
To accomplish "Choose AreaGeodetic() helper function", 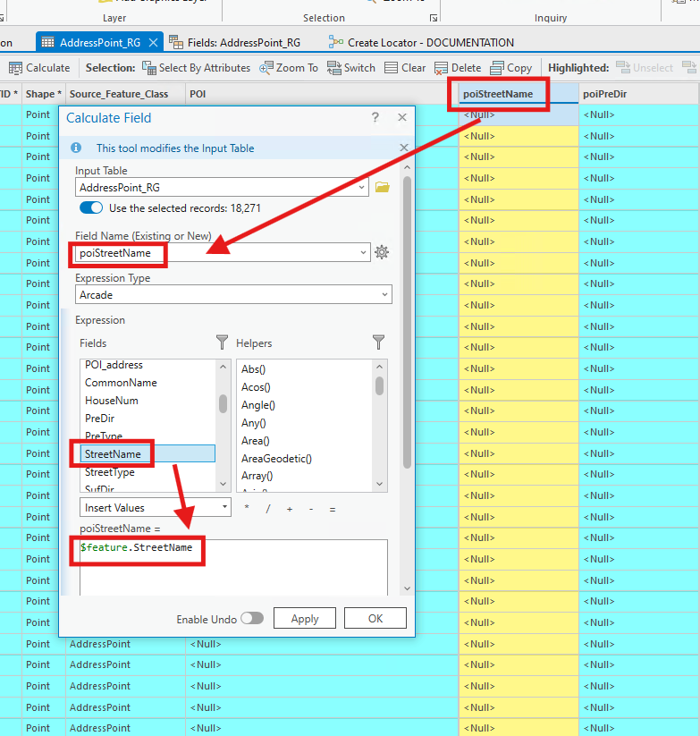I will [276, 459].
